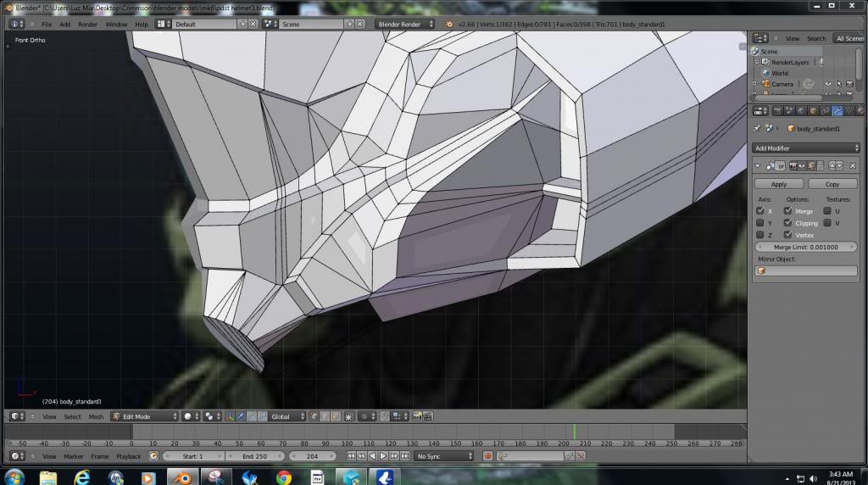Open Google Chrome from the taskbar
Screen dimensions: 868x485
pyautogui.click(x=284, y=477)
